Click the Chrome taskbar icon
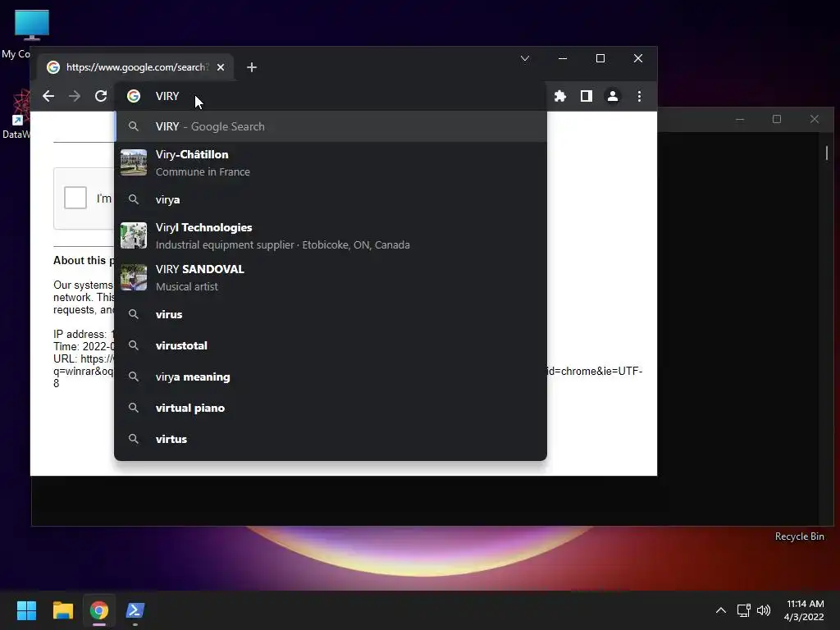 click(x=99, y=610)
